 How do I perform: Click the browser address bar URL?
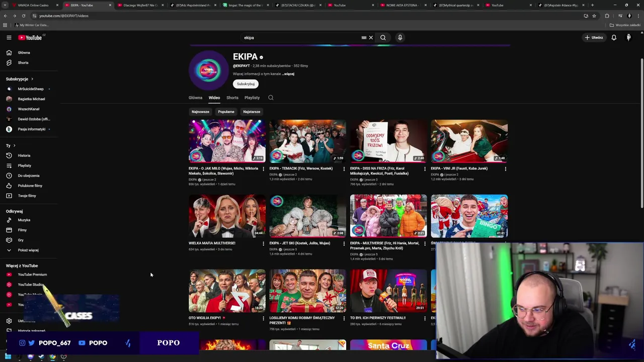click(64, 16)
